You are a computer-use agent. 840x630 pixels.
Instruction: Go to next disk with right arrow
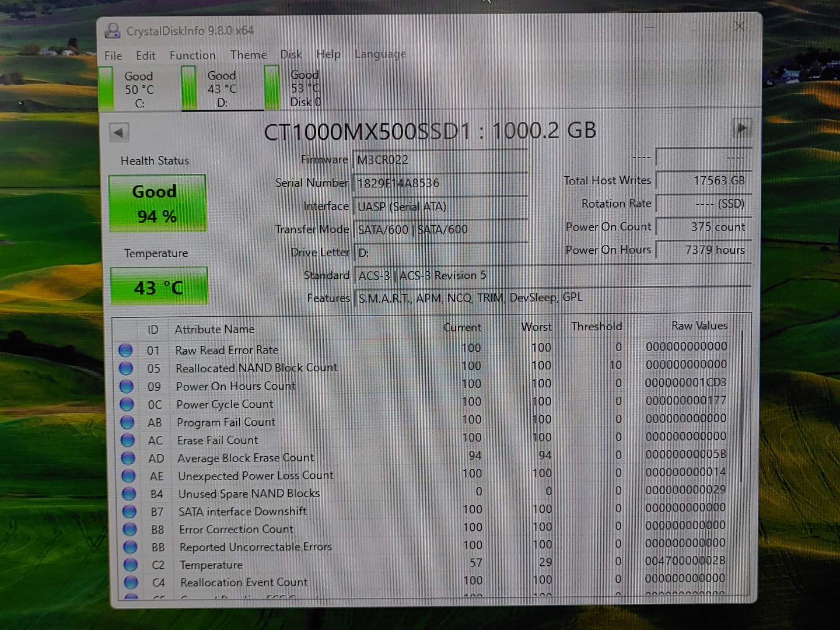(x=742, y=128)
